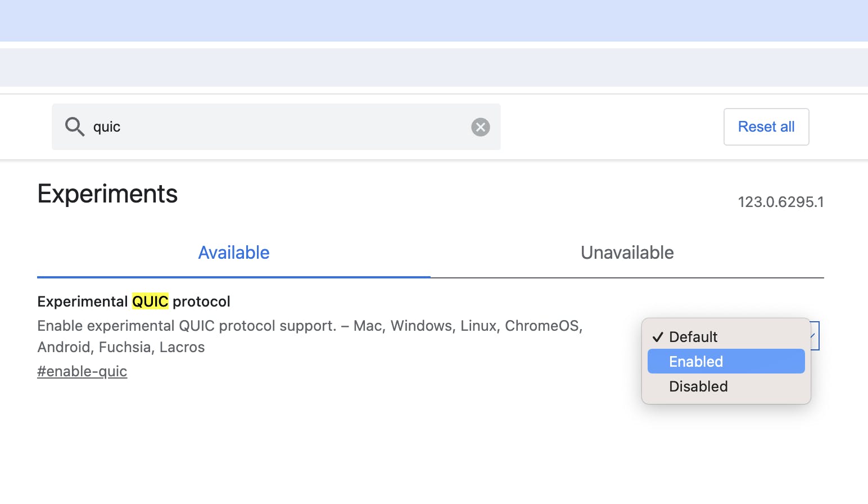Click the gray browser toolbar area
868x504 pixels.
click(x=434, y=67)
